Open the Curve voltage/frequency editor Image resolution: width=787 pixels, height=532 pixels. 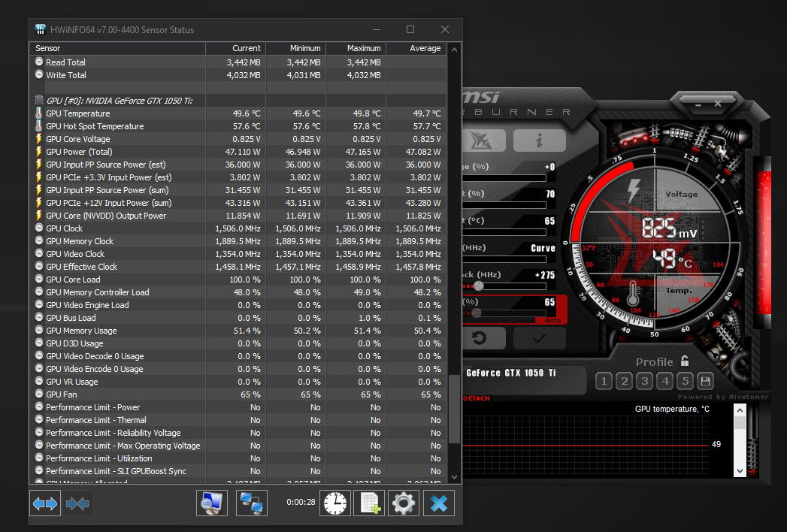tap(543, 248)
